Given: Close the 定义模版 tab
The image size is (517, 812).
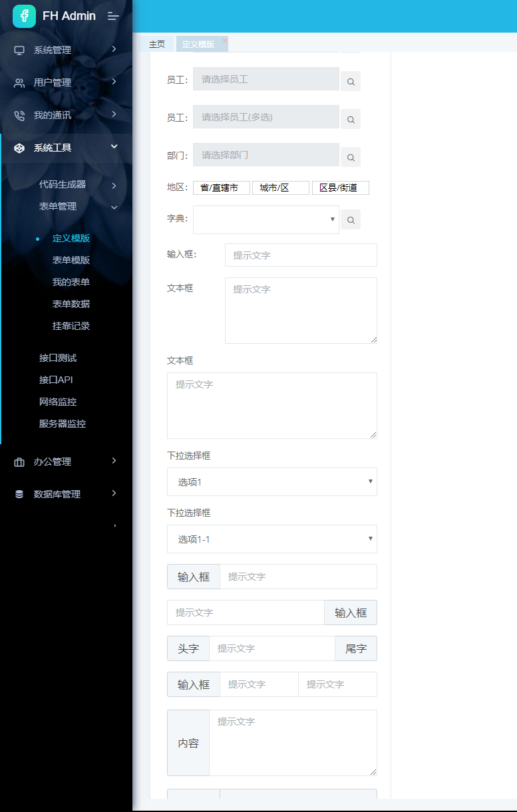Looking at the screenshot, I should click(x=225, y=41).
